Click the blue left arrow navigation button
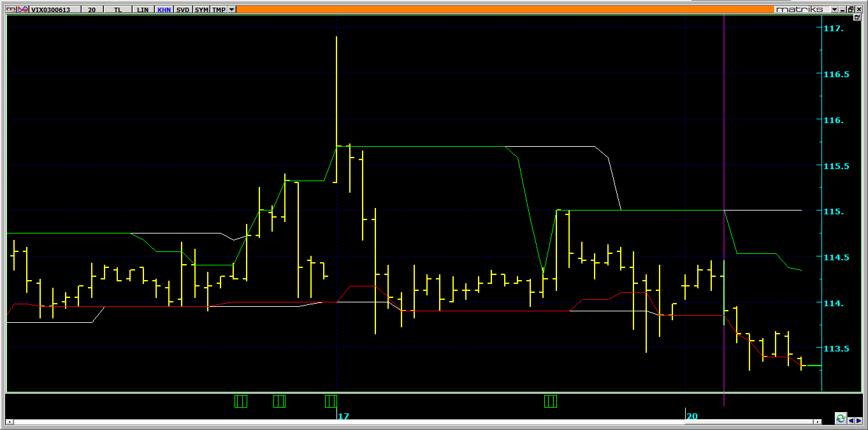Viewport: 868px width, 430px height. point(851,421)
